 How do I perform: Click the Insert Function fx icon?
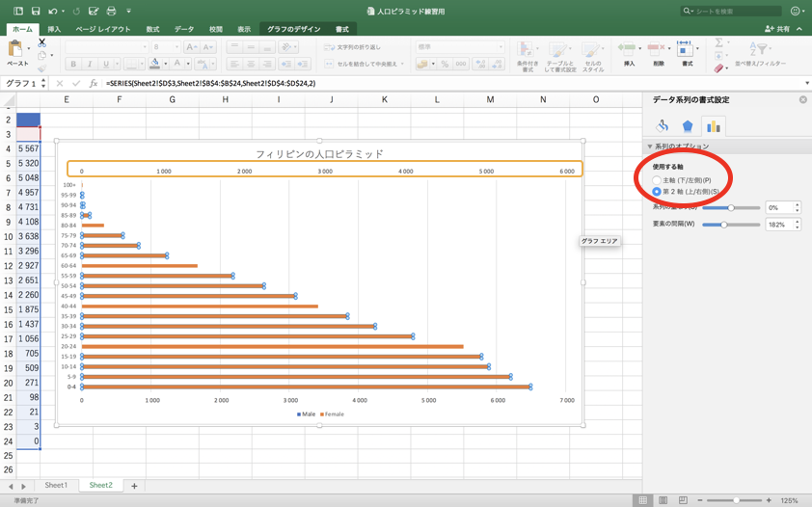pyautogui.click(x=94, y=83)
